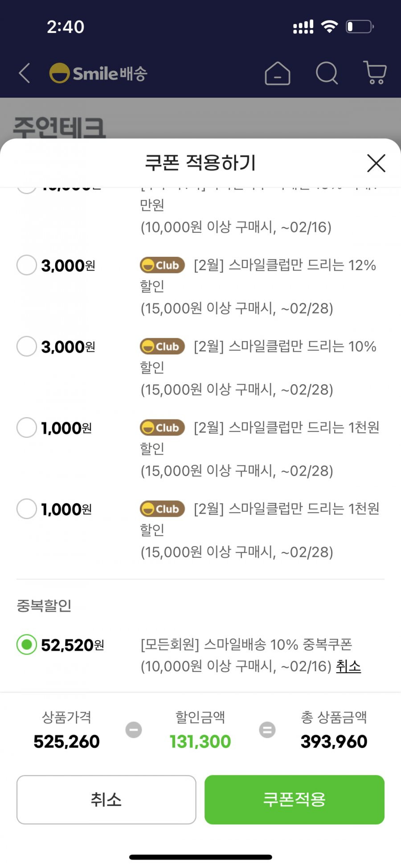Image resolution: width=401 pixels, height=868 pixels.
Task: Tap the Smile배송 logo
Action: [x=98, y=73]
